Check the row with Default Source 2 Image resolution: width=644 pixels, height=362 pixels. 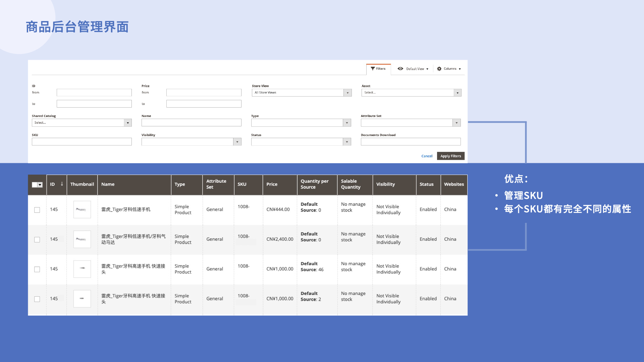(37, 299)
